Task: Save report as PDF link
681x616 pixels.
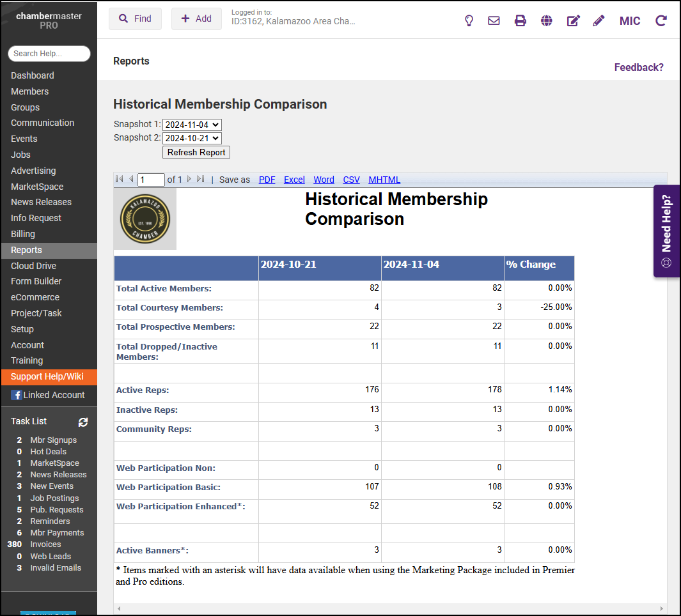Action: pyautogui.click(x=267, y=180)
